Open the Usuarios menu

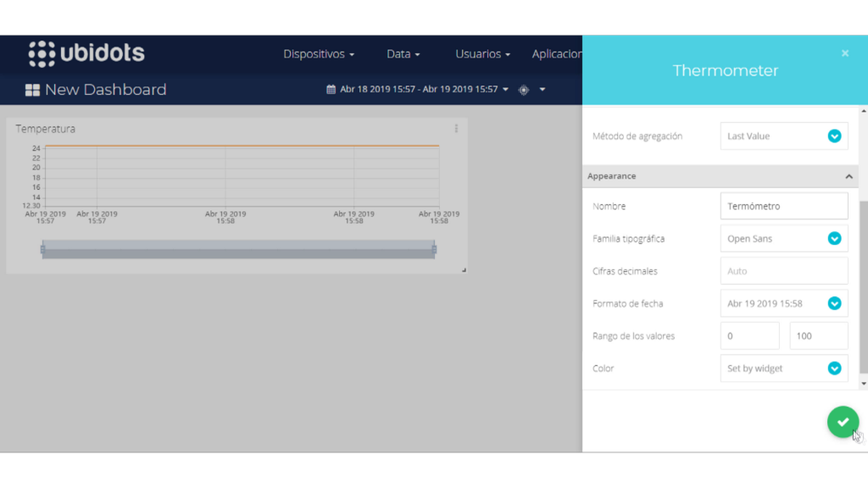(x=482, y=54)
